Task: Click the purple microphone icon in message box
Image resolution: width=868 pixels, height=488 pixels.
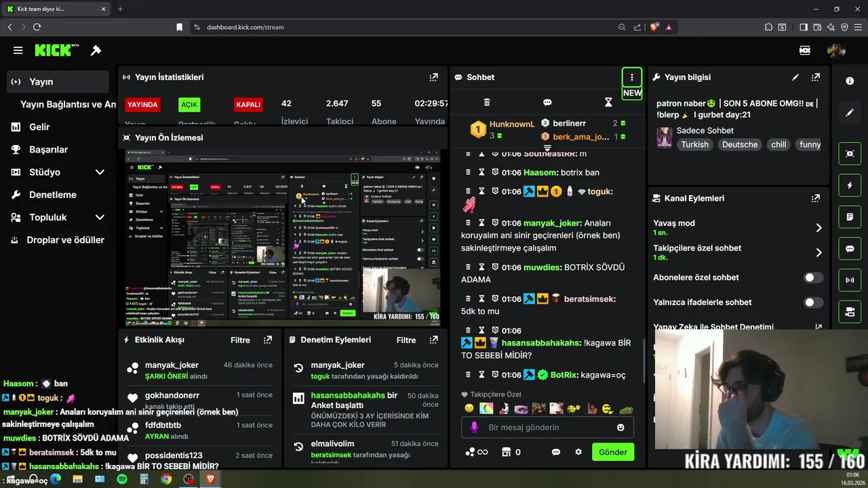Action: pyautogui.click(x=474, y=428)
